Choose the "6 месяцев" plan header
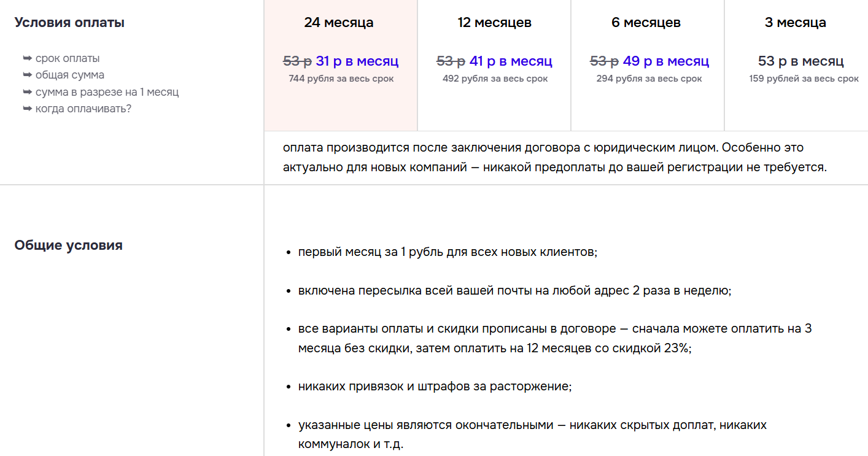Viewport: 868px width, 456px height. click(x=646, y=23)
